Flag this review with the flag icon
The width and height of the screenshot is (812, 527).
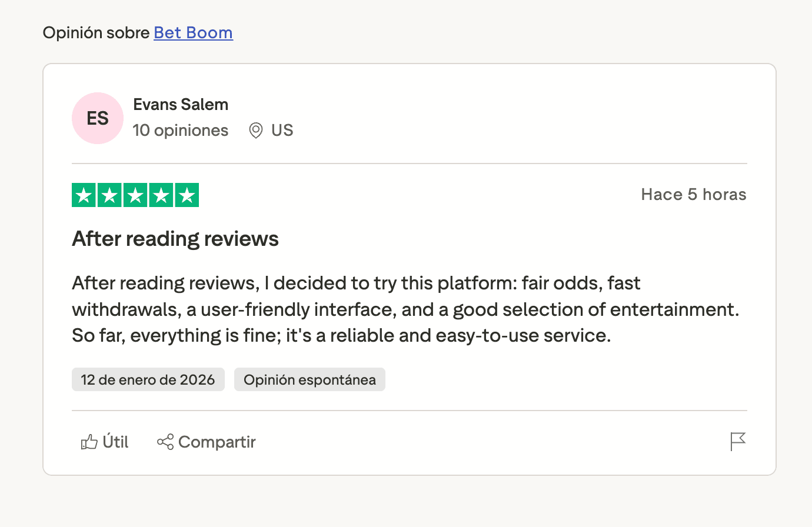[x=738, y=441]
